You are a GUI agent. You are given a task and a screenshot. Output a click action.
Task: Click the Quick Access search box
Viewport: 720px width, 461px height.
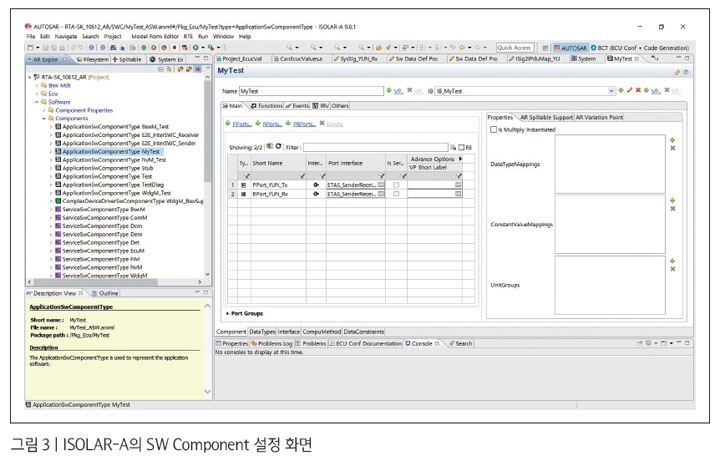[x=514, y=47]
